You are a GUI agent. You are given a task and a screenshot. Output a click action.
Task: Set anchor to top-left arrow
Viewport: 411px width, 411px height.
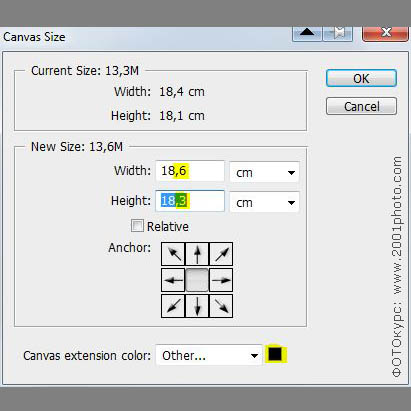click(173, 254)
